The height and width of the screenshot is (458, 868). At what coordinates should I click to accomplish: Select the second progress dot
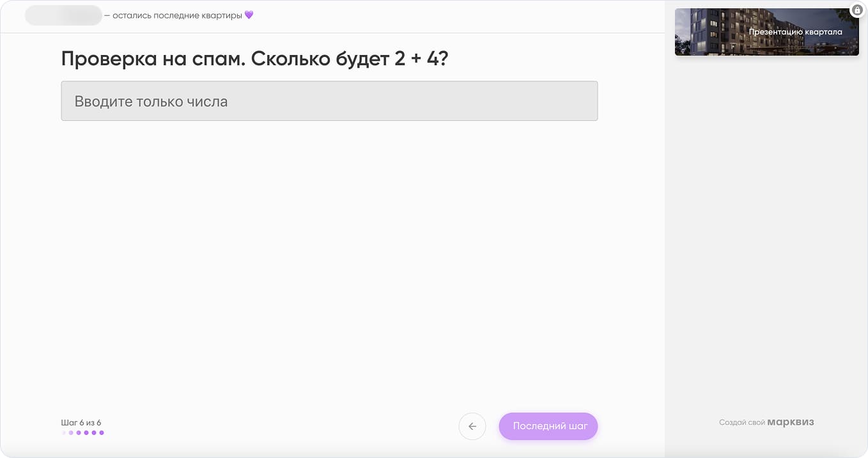(71, 432)
